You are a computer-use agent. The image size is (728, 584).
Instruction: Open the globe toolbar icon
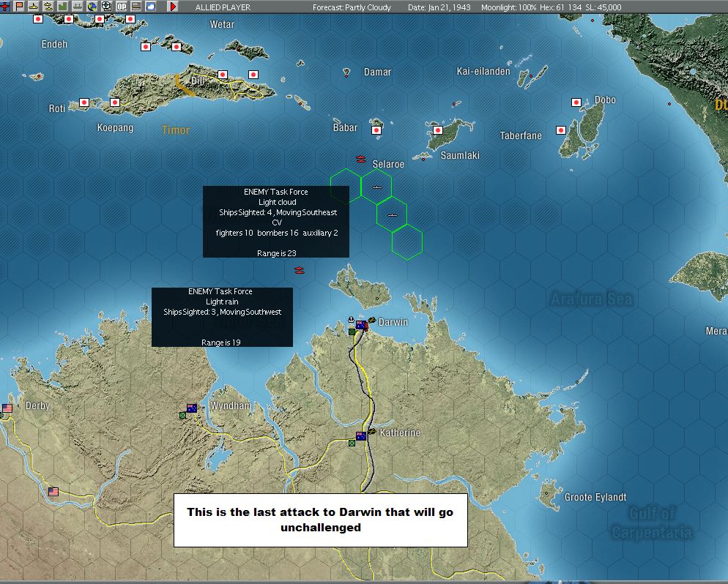tap(92, 7)
